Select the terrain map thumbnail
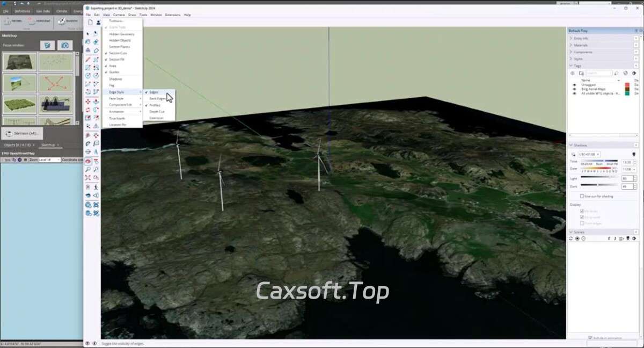The width and height of the screenshot is (644, 348). [19, 62]
